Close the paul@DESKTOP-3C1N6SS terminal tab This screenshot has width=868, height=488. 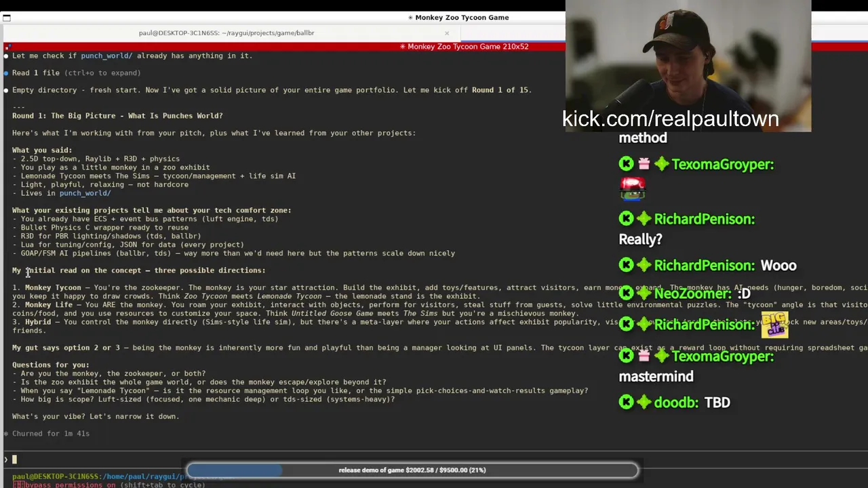coord(447,33)
